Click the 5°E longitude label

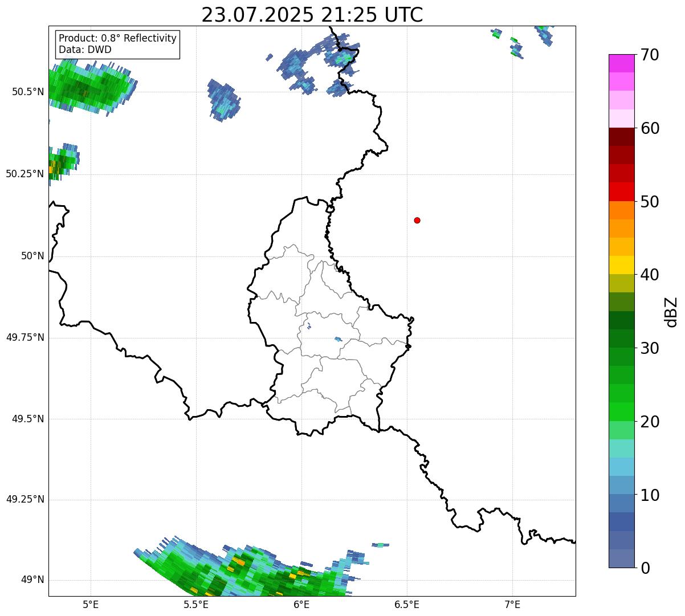[x=91, y=604]
